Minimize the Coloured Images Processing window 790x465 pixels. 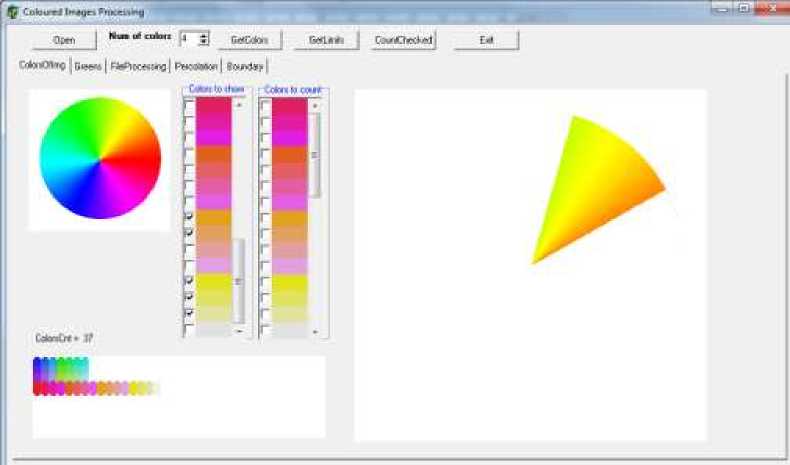click(722, 8)
